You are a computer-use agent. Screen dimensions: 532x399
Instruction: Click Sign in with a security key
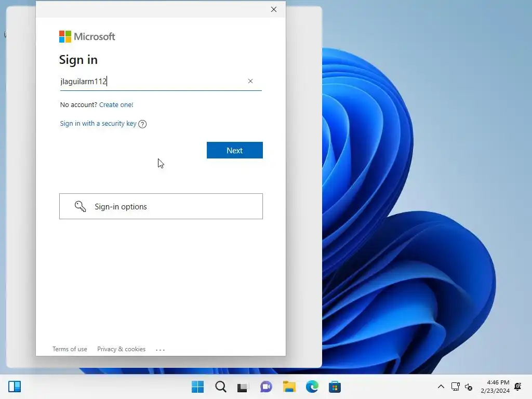(x=98, y=124)
